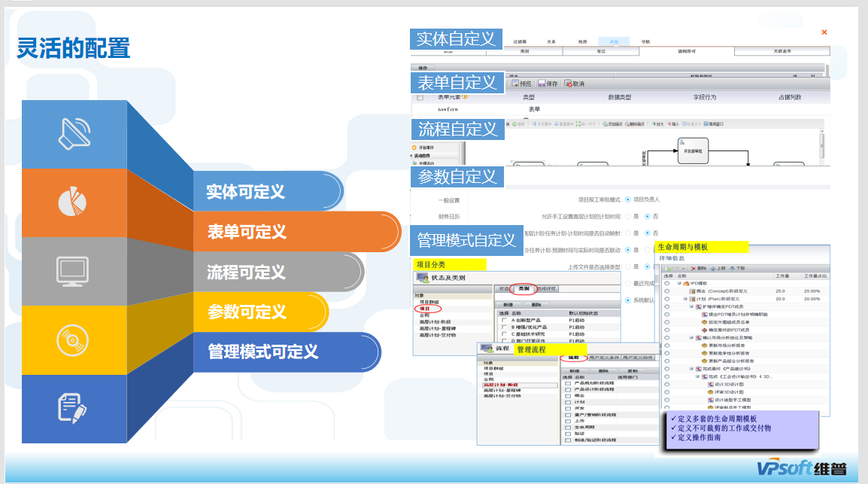Click the newform row in the form table

(620, 109)
